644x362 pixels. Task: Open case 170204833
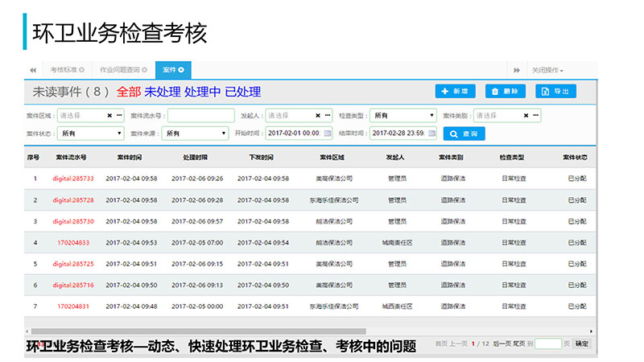[x=73, y=243]
